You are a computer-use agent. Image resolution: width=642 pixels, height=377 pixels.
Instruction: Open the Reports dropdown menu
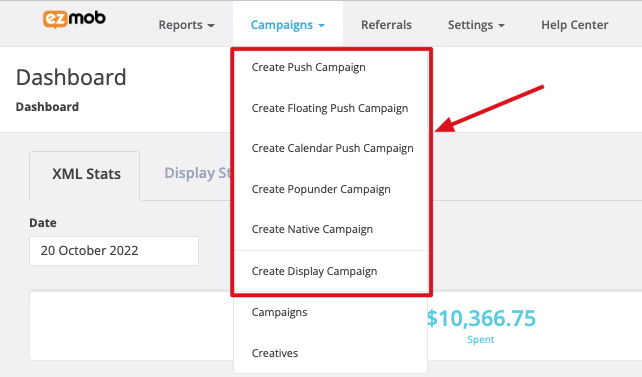(x=186, y=25)
